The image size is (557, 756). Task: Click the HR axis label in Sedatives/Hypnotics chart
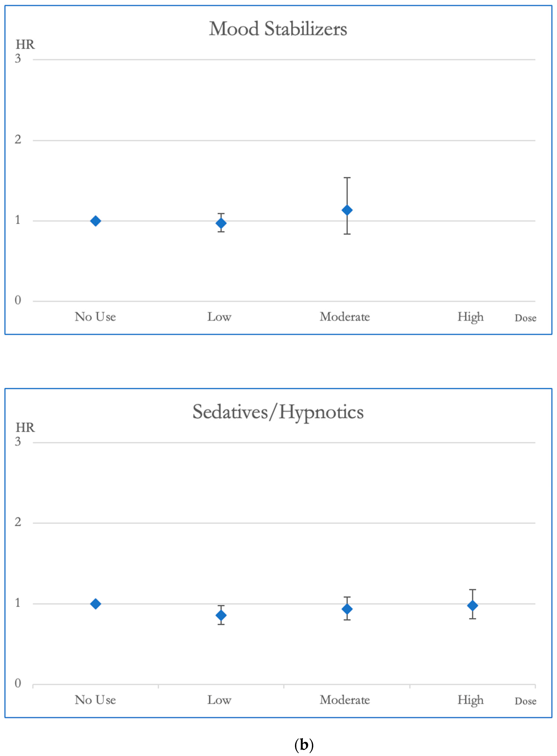[25, 428]
